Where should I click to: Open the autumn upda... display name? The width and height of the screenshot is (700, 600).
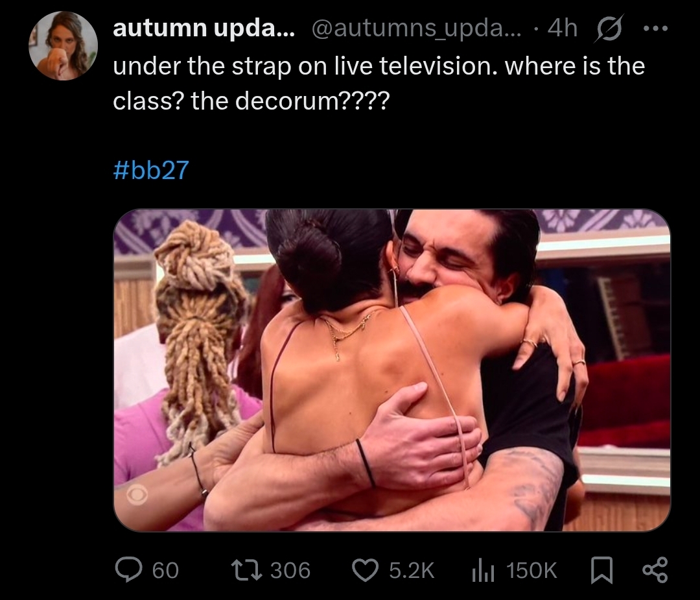pyautogui.click(x=204, y=29)
